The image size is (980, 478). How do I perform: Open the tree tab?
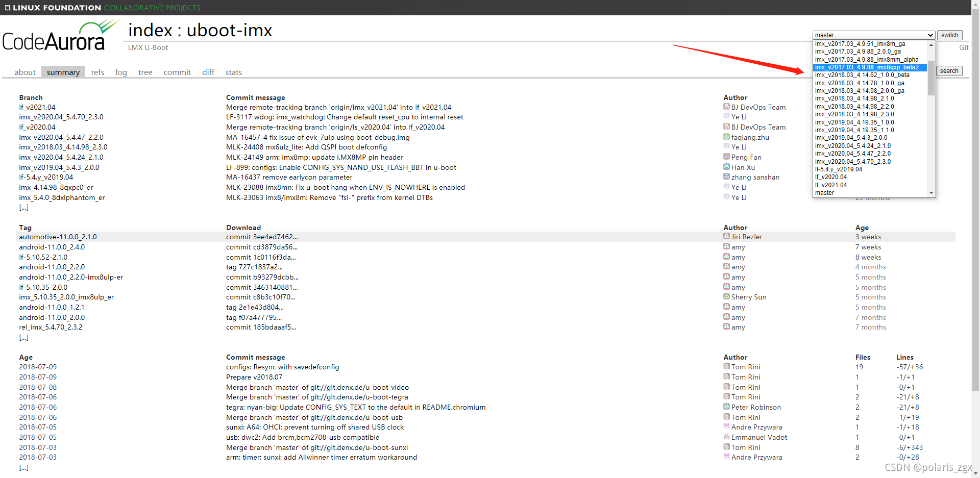[x=145, y=72]
